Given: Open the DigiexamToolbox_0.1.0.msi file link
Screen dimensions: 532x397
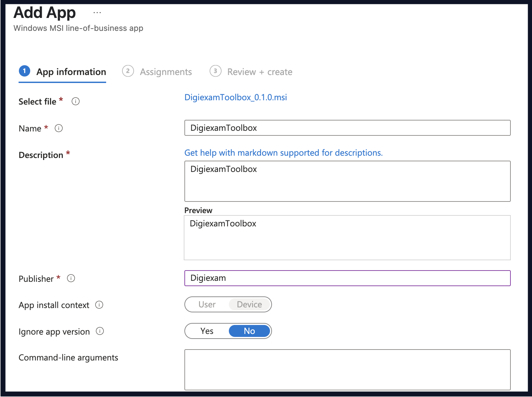Looking at the screenshot, I should click(x=236, y=97).
